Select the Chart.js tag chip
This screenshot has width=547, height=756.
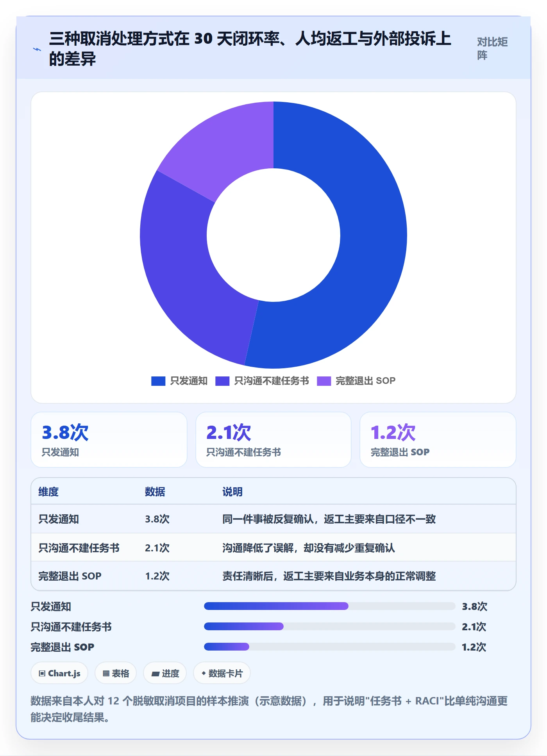click(59, 673)
